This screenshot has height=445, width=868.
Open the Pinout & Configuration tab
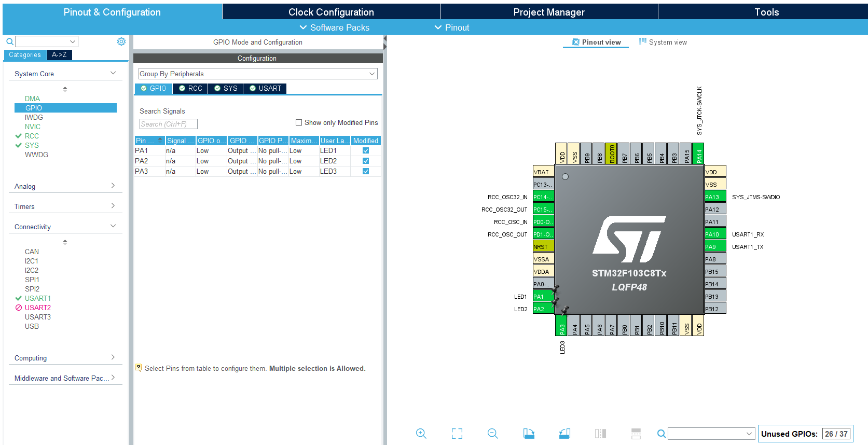click(x=112, y=12)
